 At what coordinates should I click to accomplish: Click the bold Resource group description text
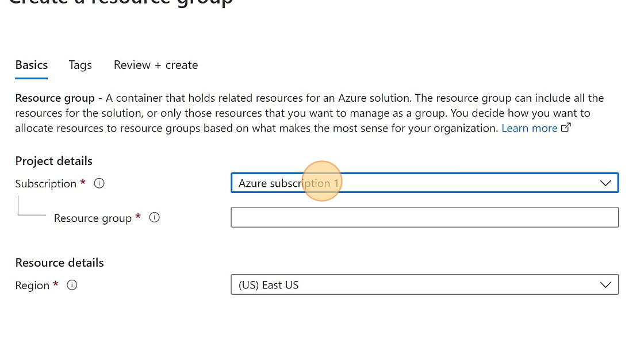(x=55, y=98)
